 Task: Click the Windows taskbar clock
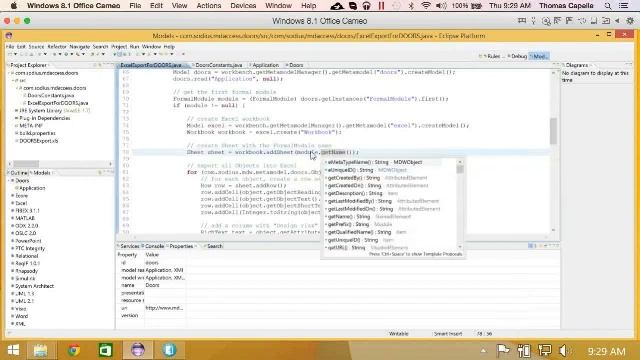pyautogui.click(x=606, y=351)
